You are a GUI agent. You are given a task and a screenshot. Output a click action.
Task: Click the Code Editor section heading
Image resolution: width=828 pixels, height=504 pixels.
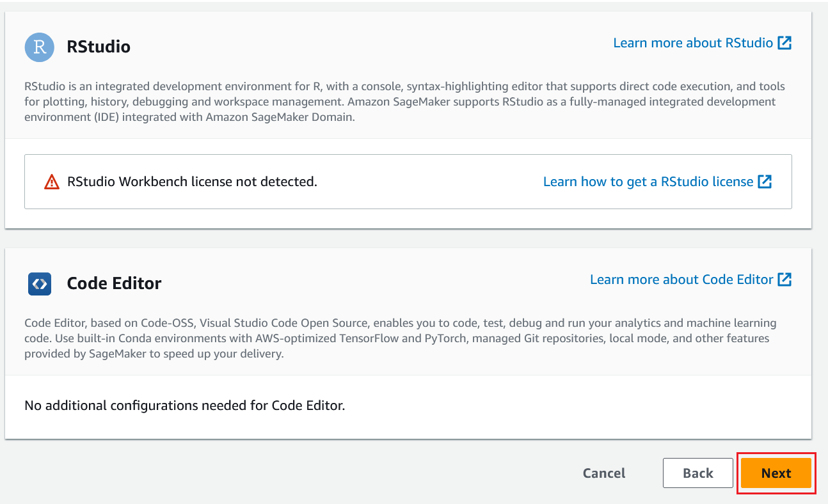point(114,283)
